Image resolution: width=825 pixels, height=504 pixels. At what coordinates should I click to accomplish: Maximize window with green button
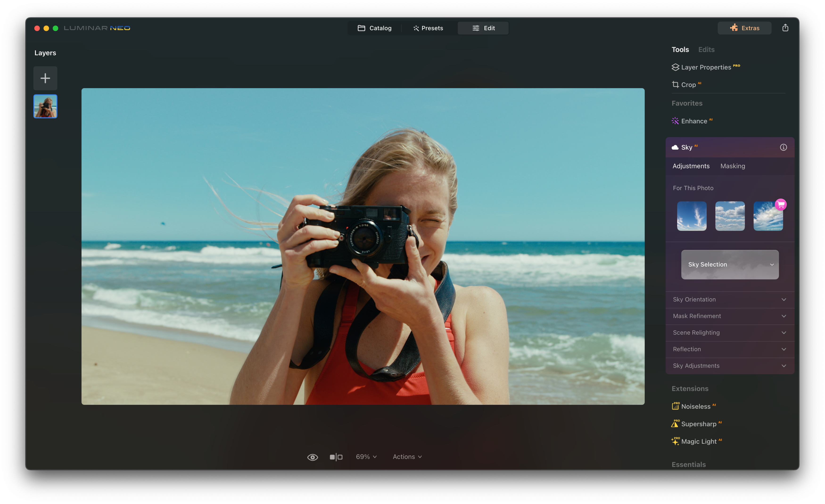coord(56,28)
